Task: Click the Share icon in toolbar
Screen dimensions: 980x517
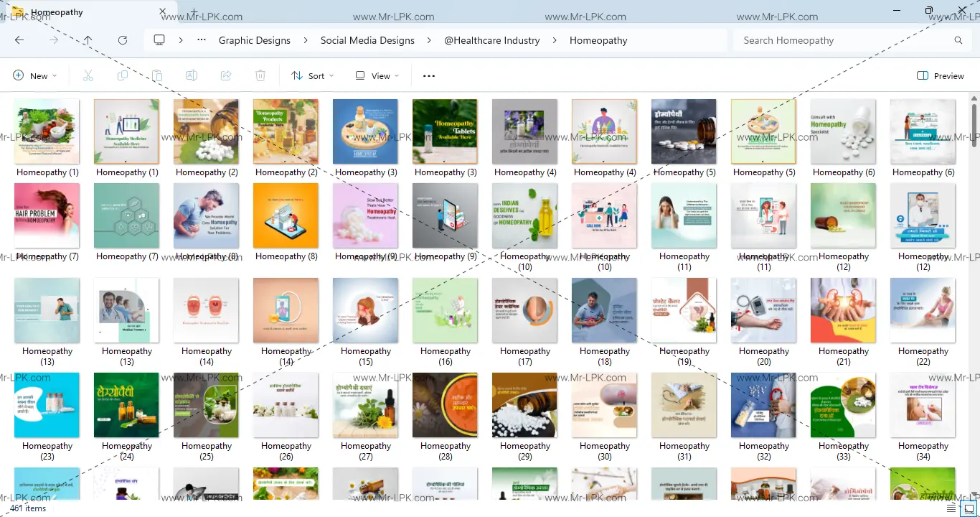Action: pyautogui.click(x=226, y=75)
